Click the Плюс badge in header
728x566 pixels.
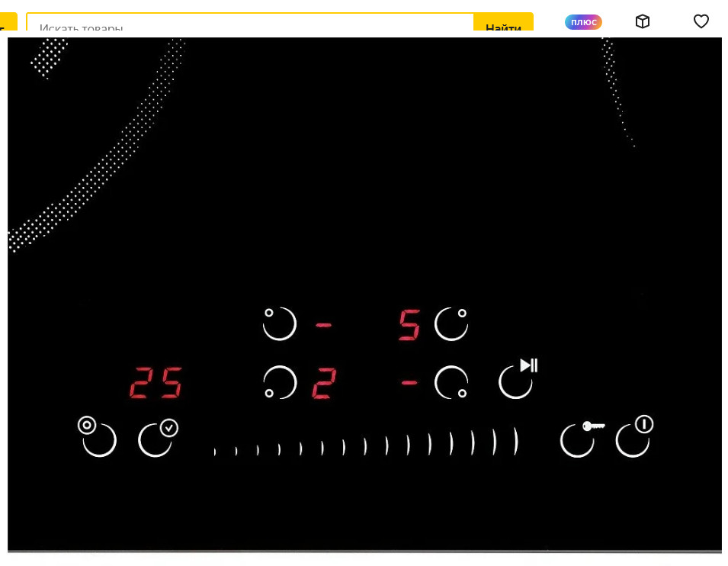[x=583, y=22]
